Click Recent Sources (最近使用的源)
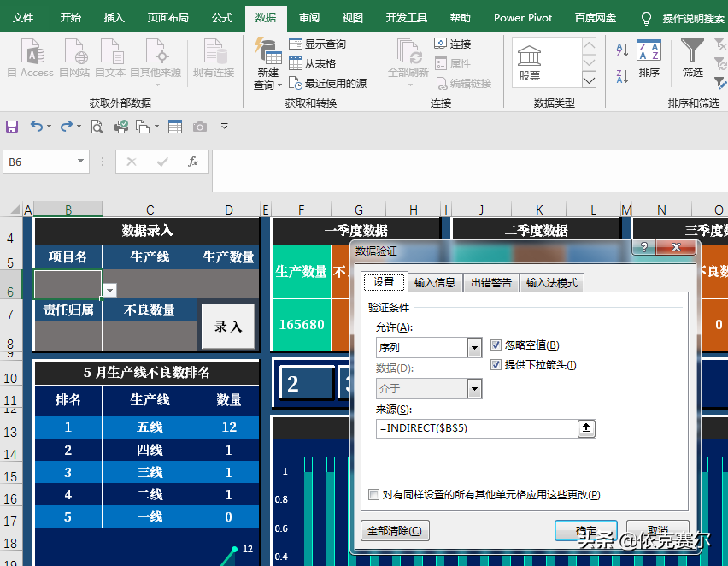Viewport: 728px width, 566px height. tap(328, 83)
